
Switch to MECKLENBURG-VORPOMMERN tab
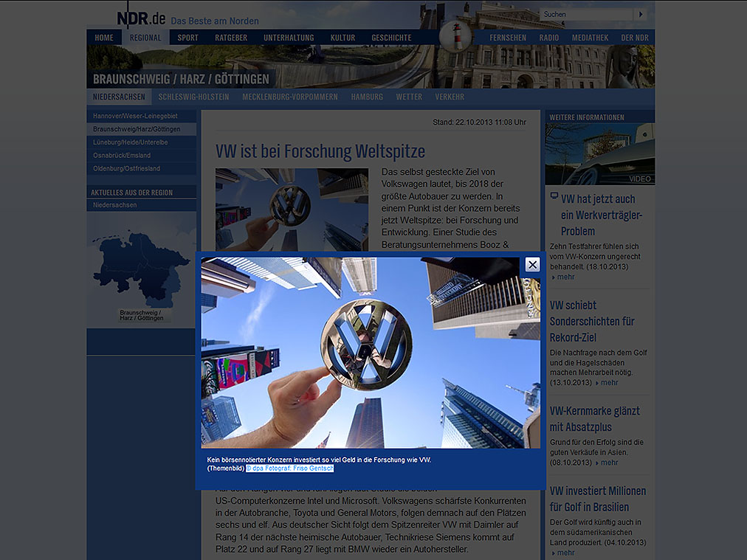tap(289, 97)
